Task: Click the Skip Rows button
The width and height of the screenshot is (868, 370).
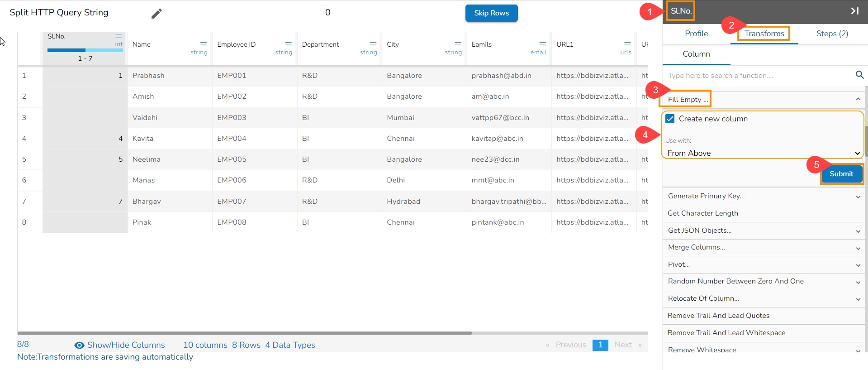Action: (491, 13)
